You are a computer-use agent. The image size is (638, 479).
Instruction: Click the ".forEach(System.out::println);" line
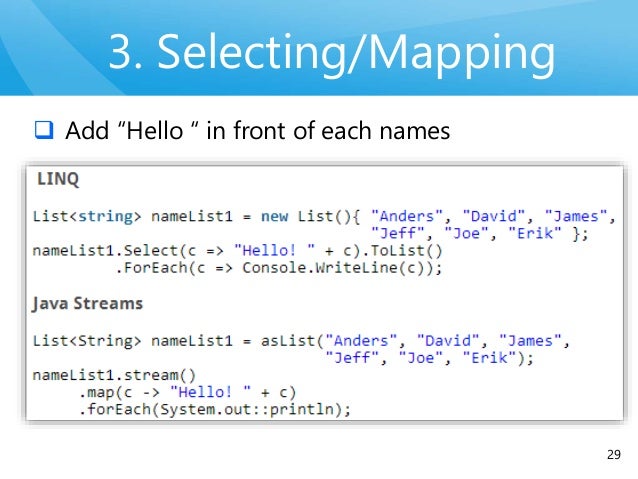click(x=214, y=409)
